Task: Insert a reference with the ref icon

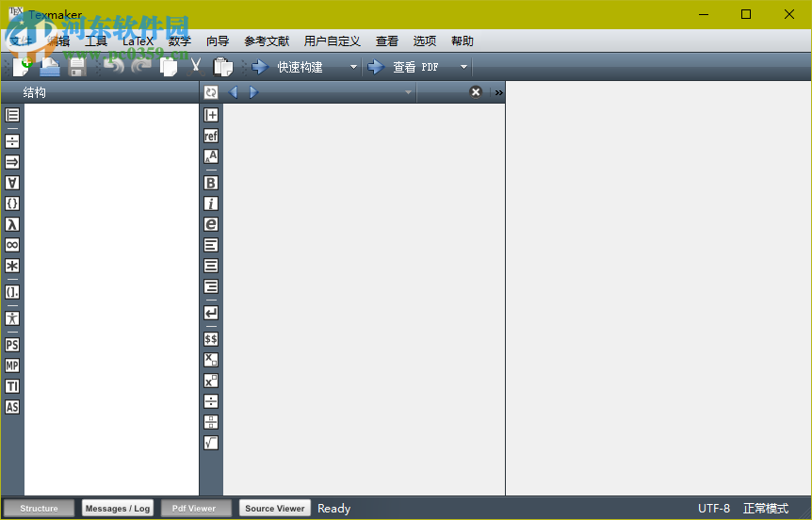Action: (x=211, y=136)
